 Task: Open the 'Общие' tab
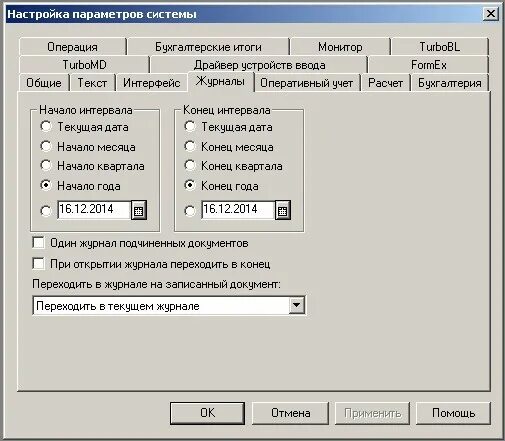click(x=44, y=83)
